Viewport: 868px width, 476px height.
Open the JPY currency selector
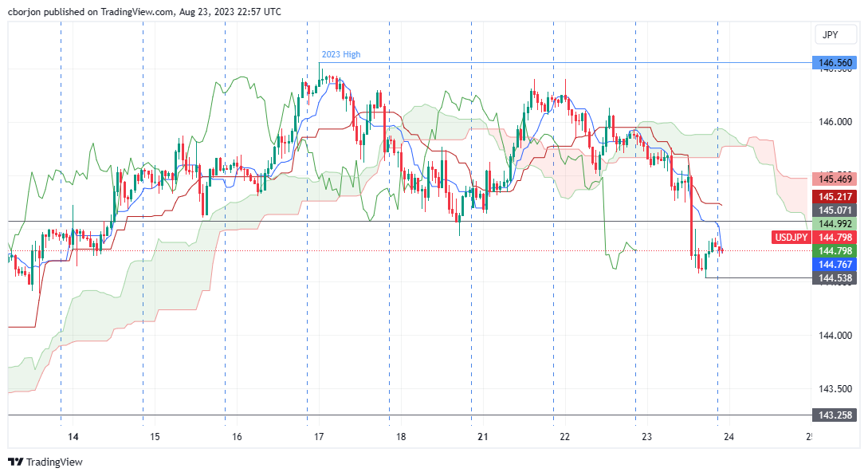[x=830, y=35]
